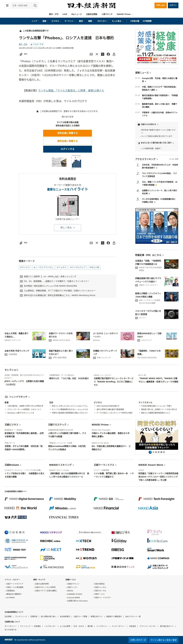Share to note icon above article
183x644 pixels.
(x=97, y=54)
